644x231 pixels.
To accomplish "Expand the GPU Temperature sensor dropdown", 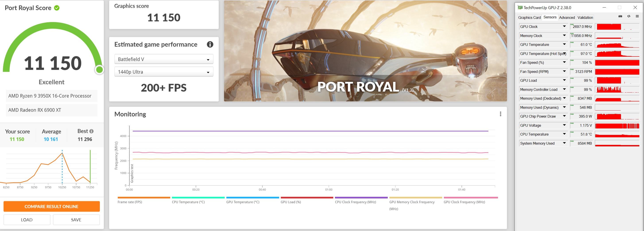I will point(564,45).
